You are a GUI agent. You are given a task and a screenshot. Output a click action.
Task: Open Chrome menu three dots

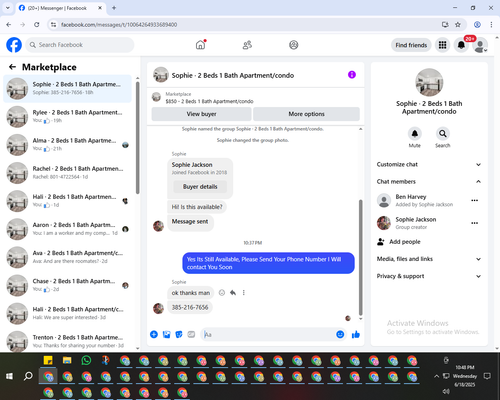pos(491,24)
